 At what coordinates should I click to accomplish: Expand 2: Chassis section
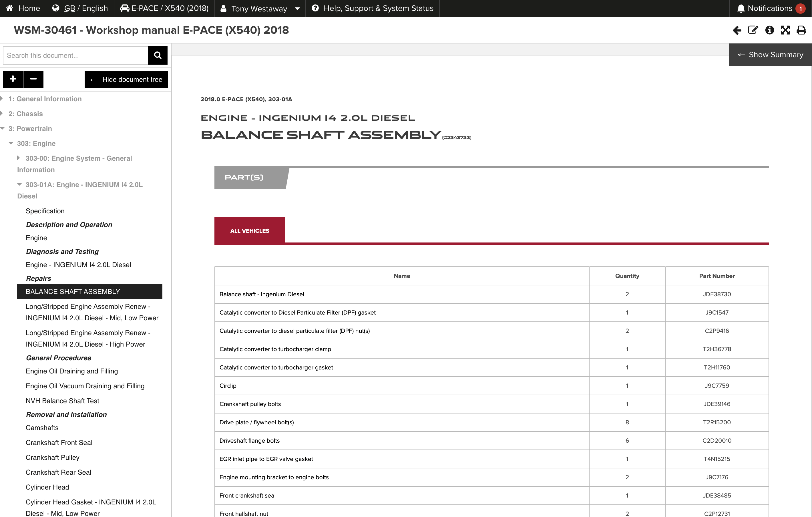(x=2, y=113)
